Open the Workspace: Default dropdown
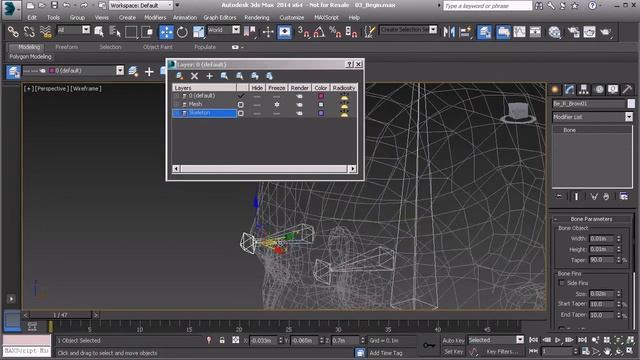Viewport: 640px width, 360px height. pos(141,6)
